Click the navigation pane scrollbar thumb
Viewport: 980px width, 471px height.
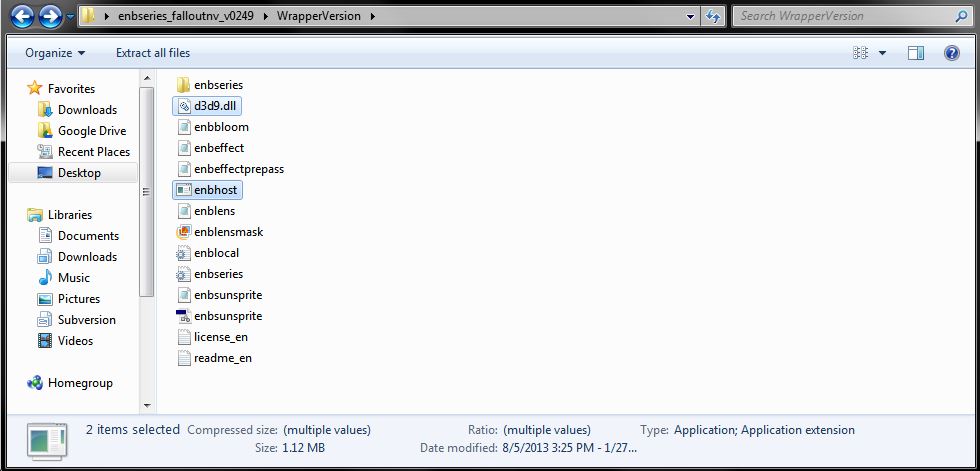[x=147, y=192]
